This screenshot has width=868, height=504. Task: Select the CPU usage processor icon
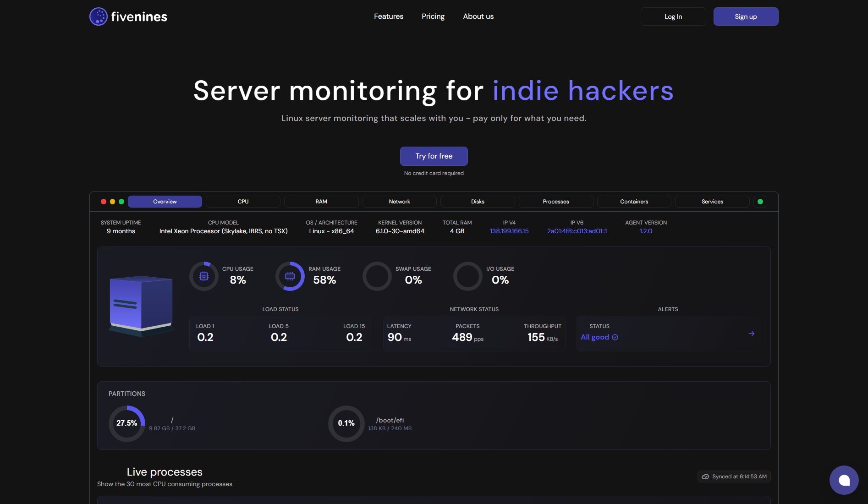tap(203, 276)
